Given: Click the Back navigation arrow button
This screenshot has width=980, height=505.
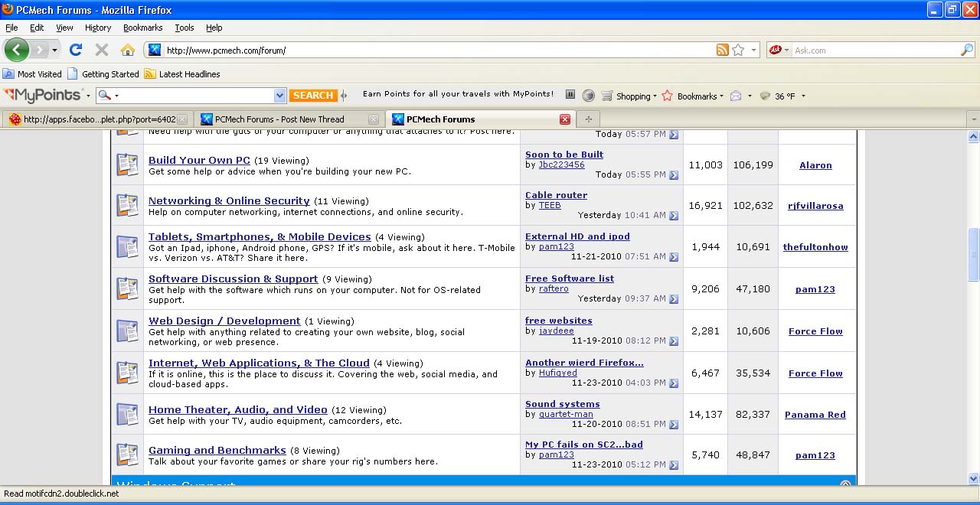Looking at the screenshot, I should [16, 50].
